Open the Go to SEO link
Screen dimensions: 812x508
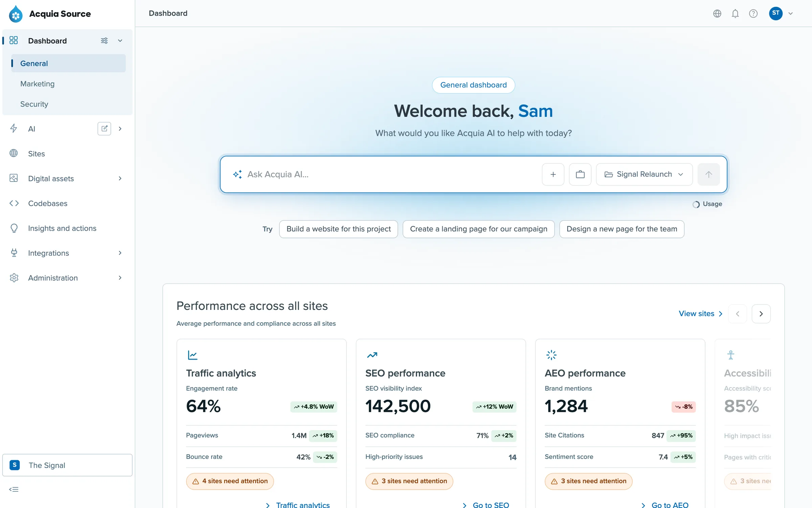point(486,505)
